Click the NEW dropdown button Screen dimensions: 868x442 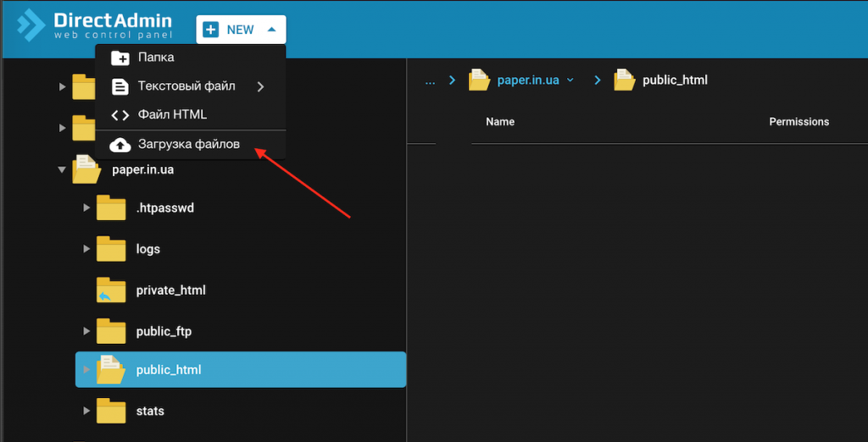241,30
